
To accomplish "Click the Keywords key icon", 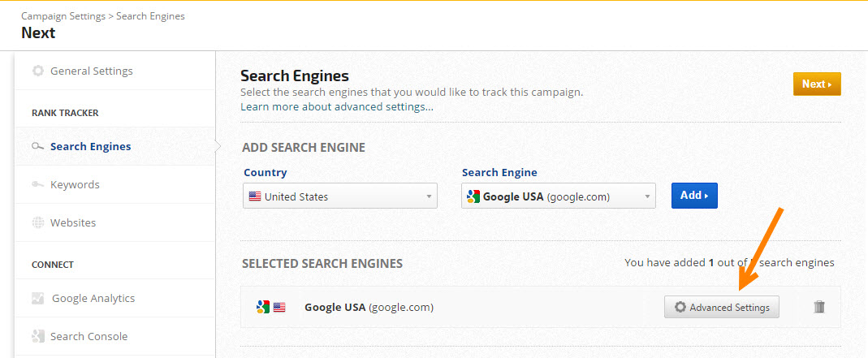I will point(37,185).
